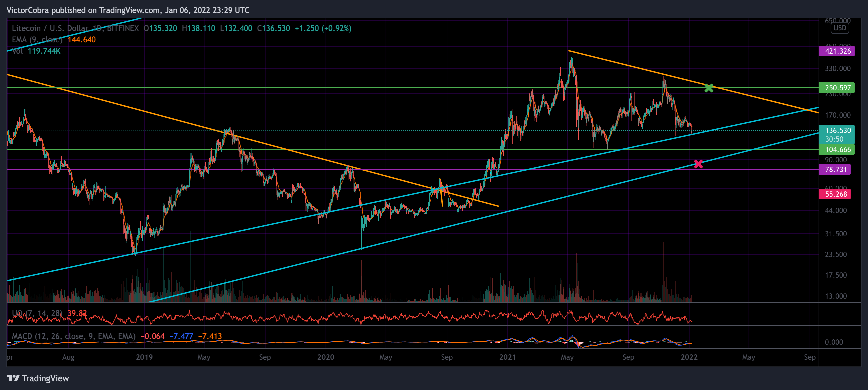Viewport: 868px width, 390px height.
Task: Click the 13.000 price scale label
Action: click(836, 296)
